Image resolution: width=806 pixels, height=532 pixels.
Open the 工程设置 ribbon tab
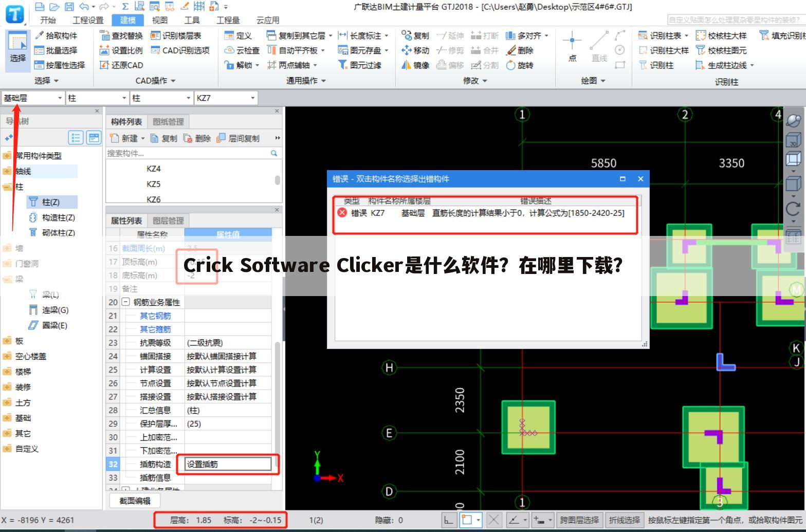coord(88,20)
